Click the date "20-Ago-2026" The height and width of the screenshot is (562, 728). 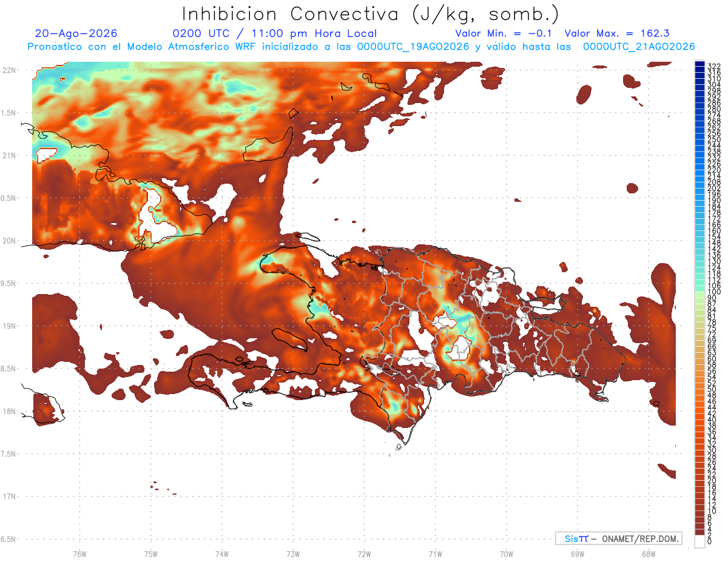76,33
